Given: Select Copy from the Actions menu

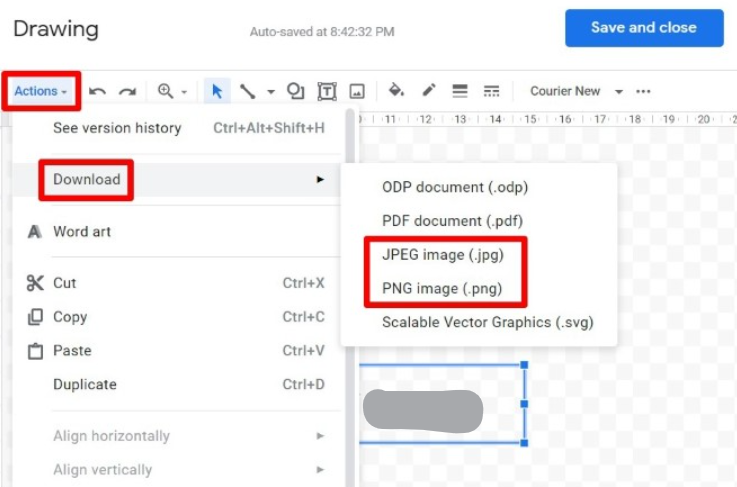Looking at the screenshot, I should point(181,317).
